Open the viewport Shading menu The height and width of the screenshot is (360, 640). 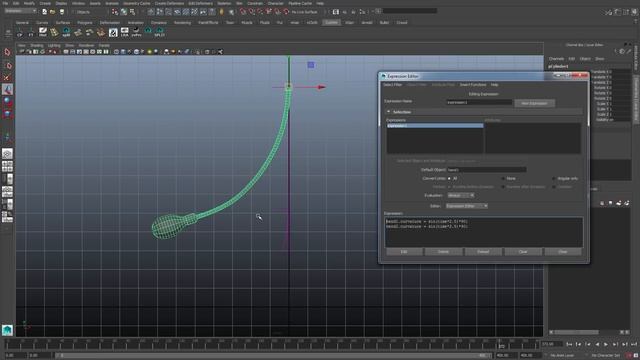click(37, 45)
